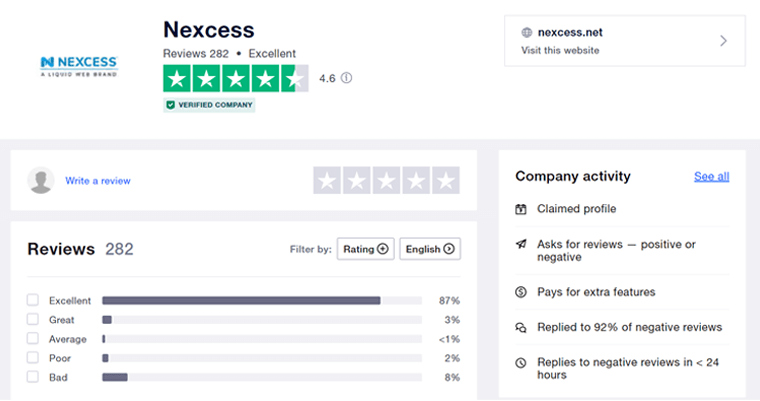Image resolution: width=760 pixels, height=401 pixels.
Task: Expand the nexcess.net website card chevron
Action: (x=723, y=41)
